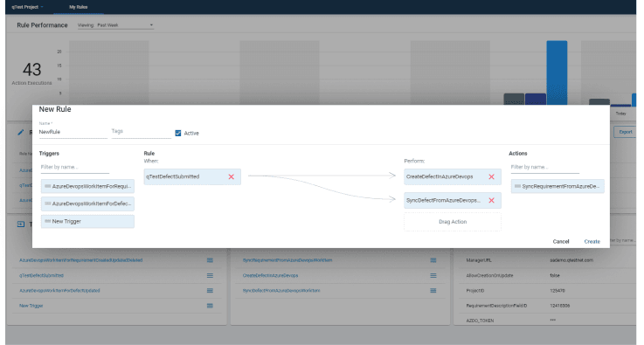The image size is (644, 345).
Task: Click AZDO_TOKEN constant label
Action: [480, 321]
